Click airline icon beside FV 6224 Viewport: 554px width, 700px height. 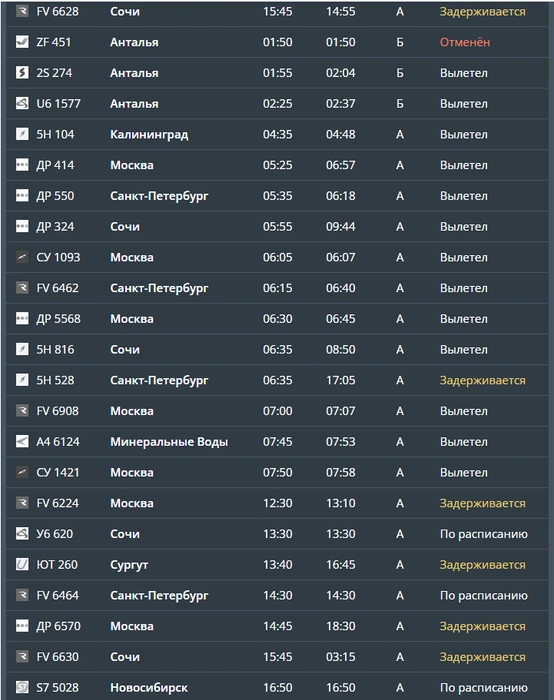pos(22,503)
